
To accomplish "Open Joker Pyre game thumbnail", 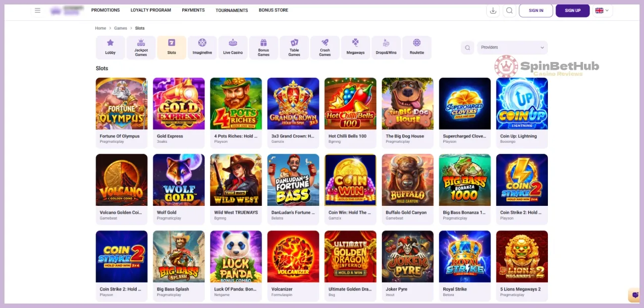I will point(408,256).
